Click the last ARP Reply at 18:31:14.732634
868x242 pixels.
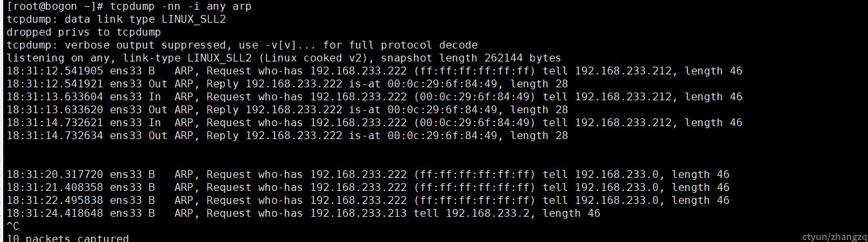click(x=287, y=136)
